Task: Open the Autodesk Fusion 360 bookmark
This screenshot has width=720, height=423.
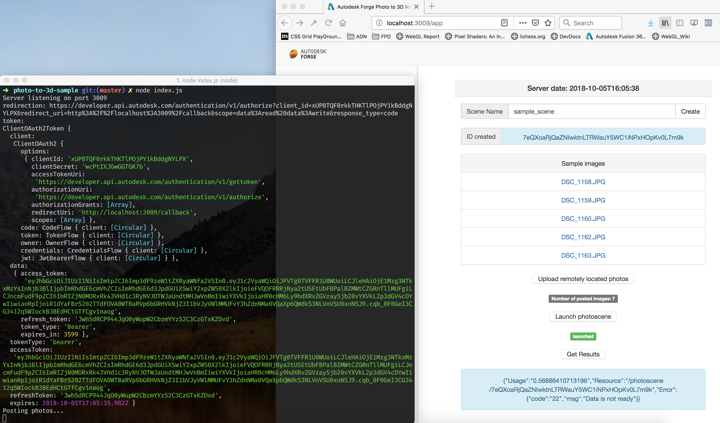Action: [616, 36]
